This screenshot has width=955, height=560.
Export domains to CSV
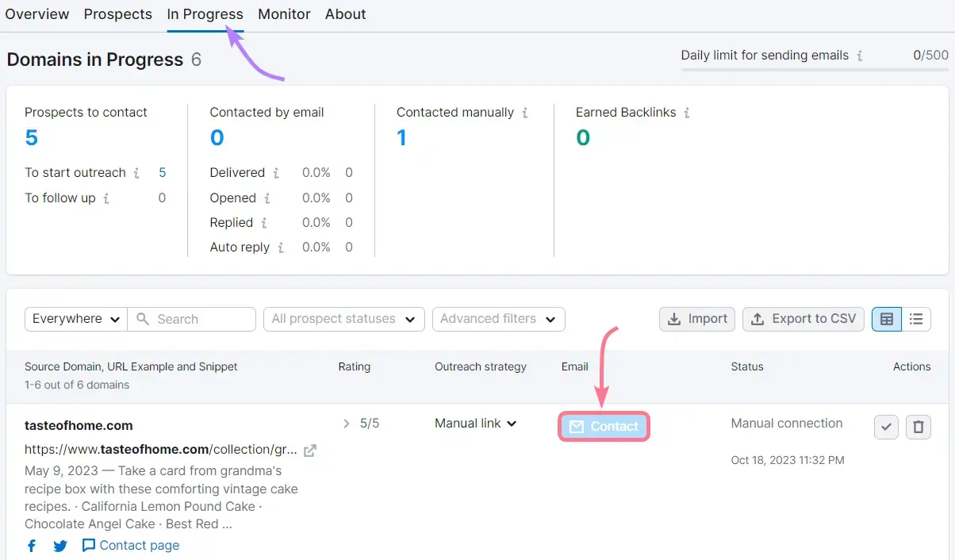[803, 318]
